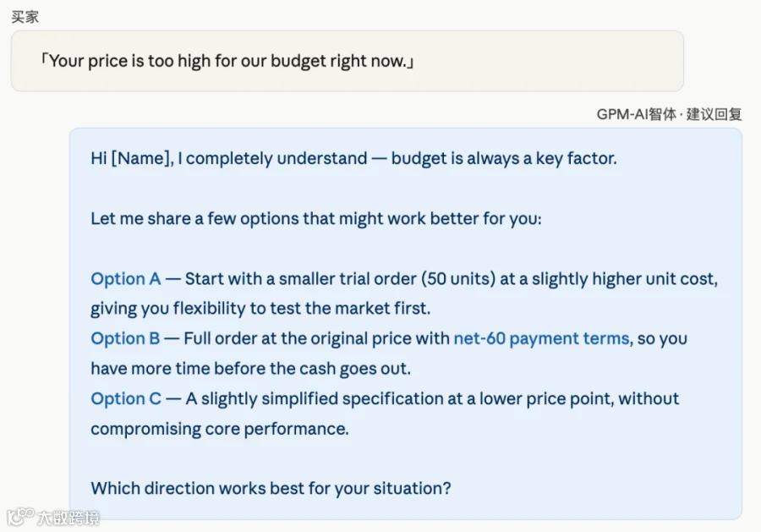Click the text 'have more time before the cash goes out'
This screenshot has height=532, width=761.
click(x=250, y=369)
